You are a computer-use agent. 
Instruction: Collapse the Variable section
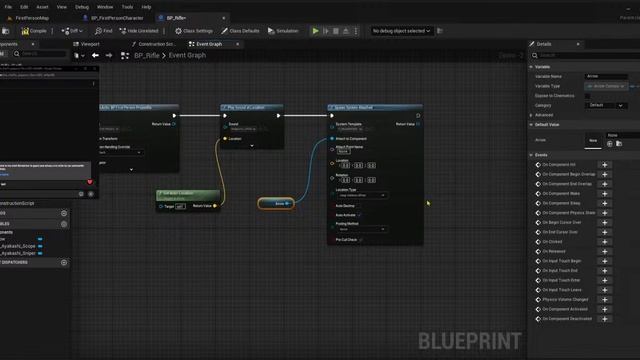[531, 67]
